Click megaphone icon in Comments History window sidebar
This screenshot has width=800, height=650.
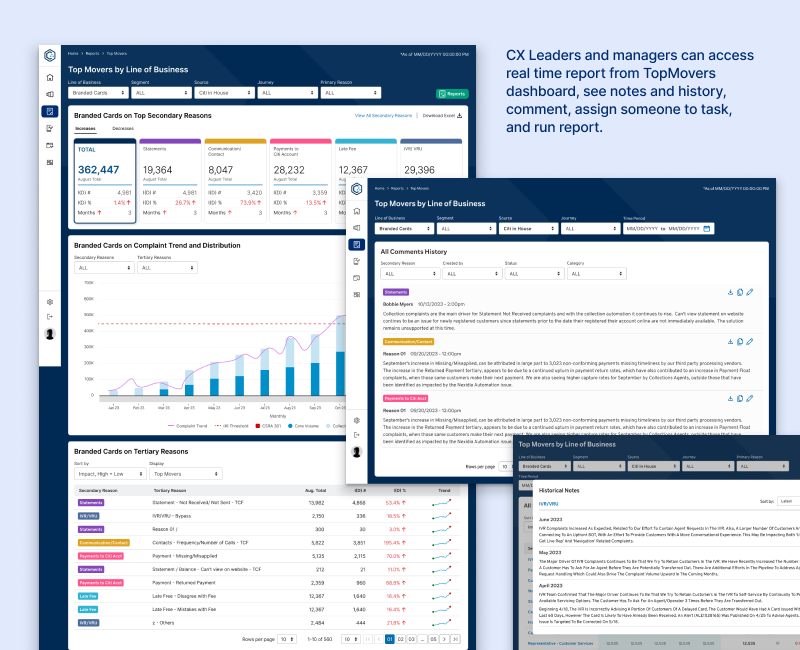(357, 228)
